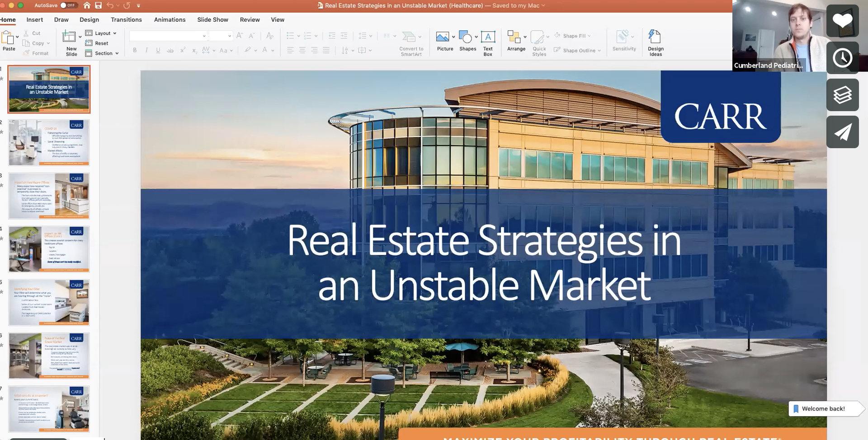Increase the font size
Image resolution: width=868 pixels, height=440 pixels.
point(240,36)
